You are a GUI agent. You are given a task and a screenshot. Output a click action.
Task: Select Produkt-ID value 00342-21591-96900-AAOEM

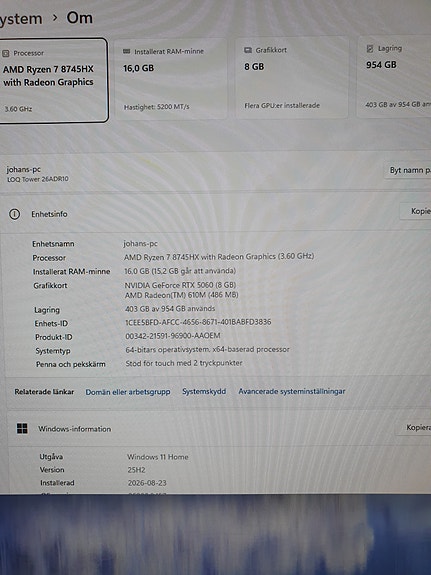(x=173, y=336)
